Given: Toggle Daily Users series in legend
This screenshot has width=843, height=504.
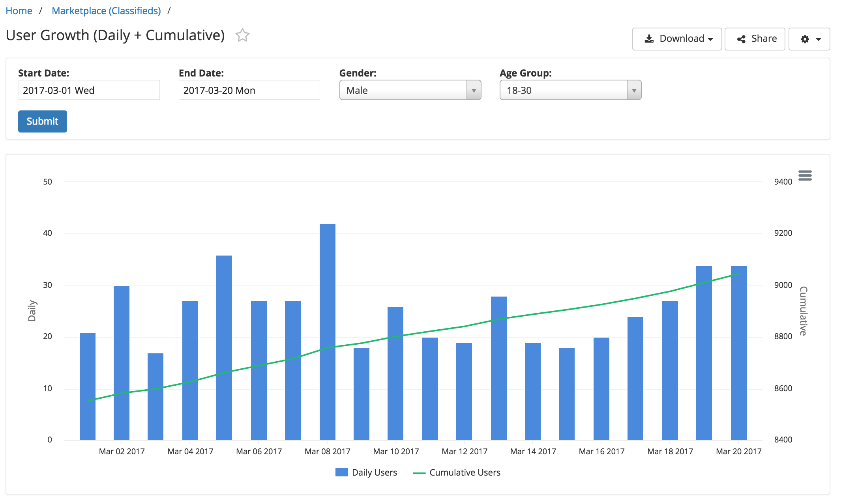Looking at the screenshot, I should [x=374, y=472].
